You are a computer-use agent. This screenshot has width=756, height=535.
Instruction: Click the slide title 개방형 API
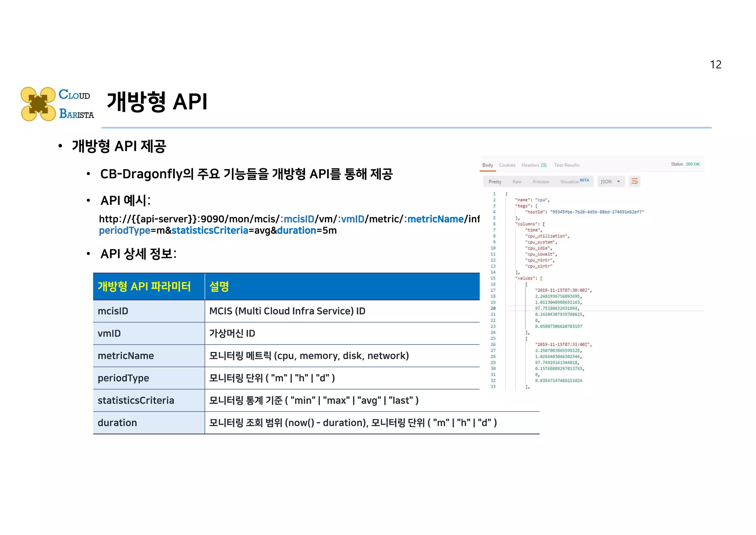tap(157, 102)
